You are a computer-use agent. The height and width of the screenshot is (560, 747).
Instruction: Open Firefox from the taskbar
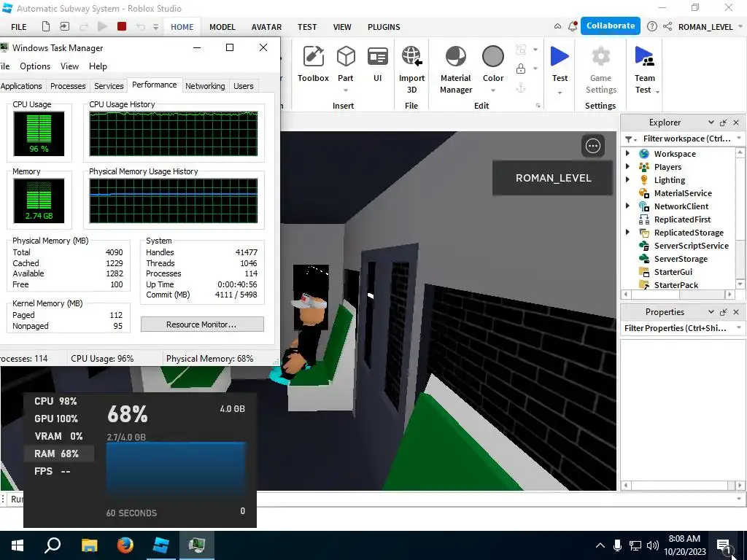tap(125, 545)
